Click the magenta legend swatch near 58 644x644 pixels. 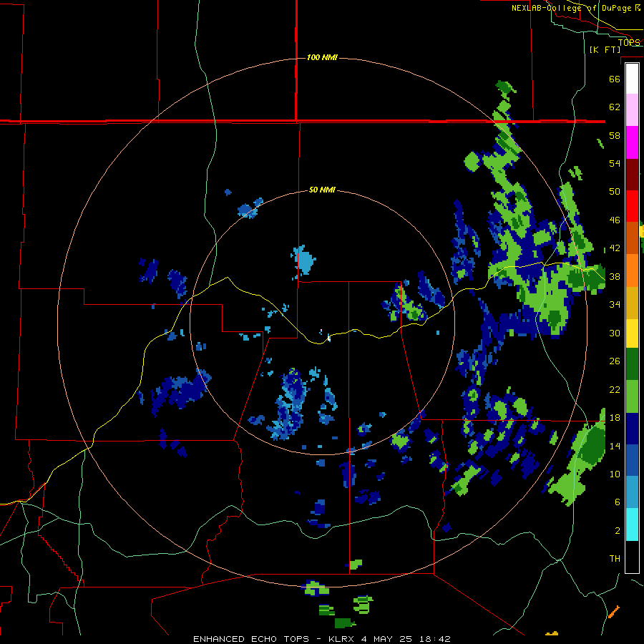coord(632,142)
